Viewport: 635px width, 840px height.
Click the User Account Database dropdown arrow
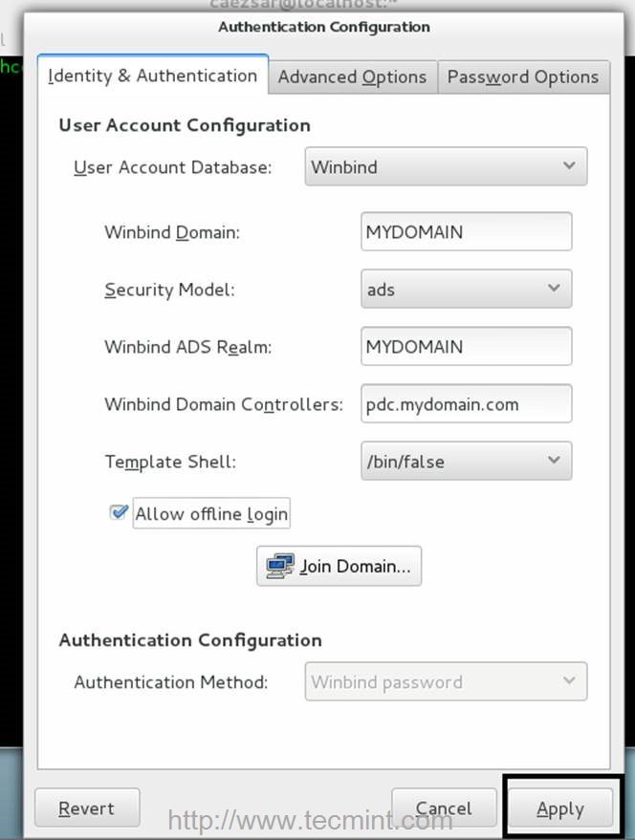coord(569,166)
